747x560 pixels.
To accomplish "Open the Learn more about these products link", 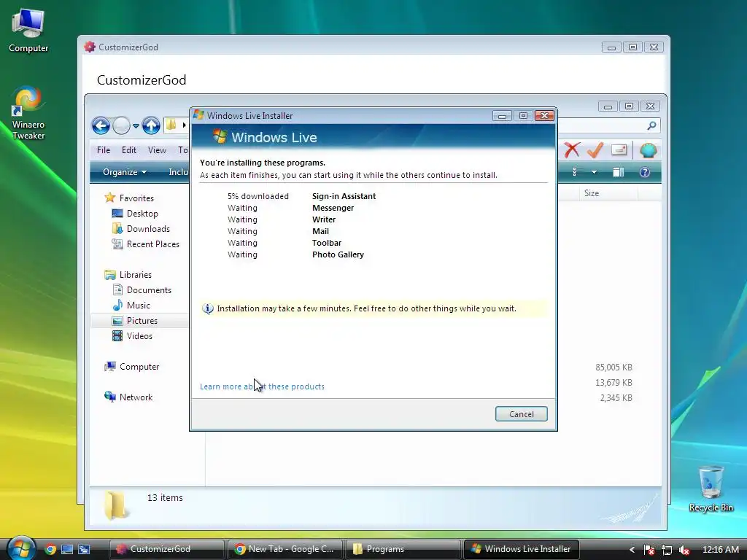I will point(262,386).
